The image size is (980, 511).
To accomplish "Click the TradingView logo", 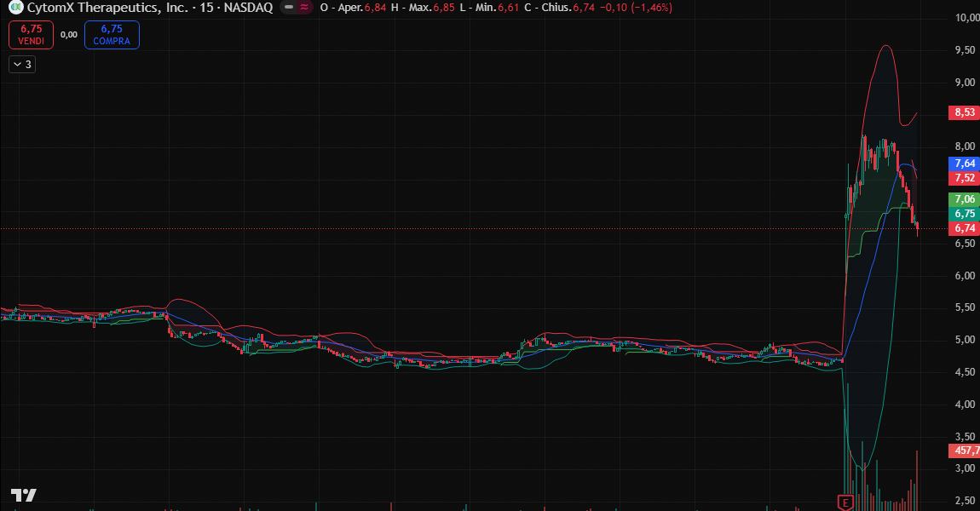I will pyautogui.click(x=23, y=496).
